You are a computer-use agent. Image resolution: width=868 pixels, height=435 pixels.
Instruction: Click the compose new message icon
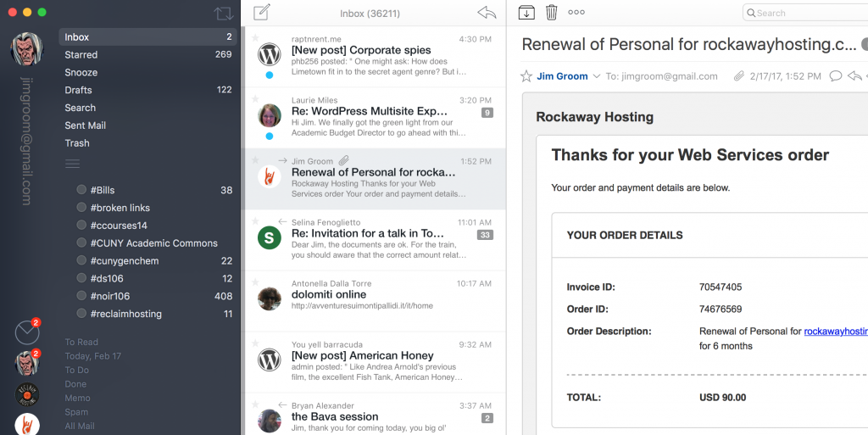[261, 12]
